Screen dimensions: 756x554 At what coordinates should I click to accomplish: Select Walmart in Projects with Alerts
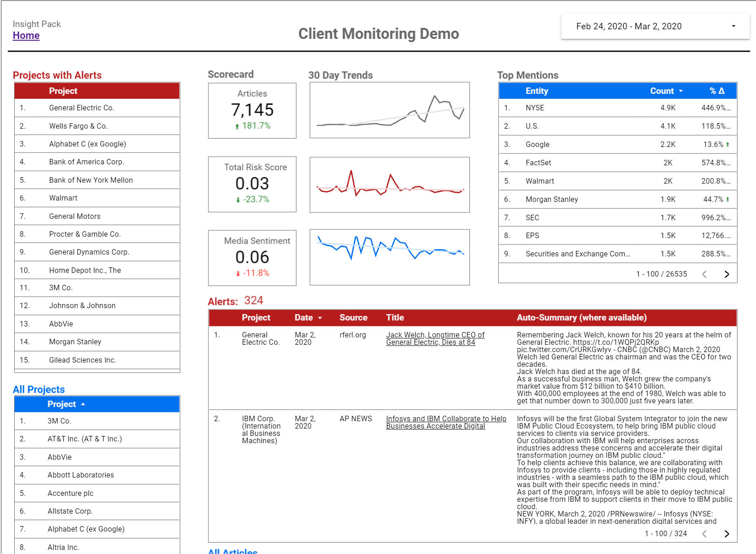point(97,198)
